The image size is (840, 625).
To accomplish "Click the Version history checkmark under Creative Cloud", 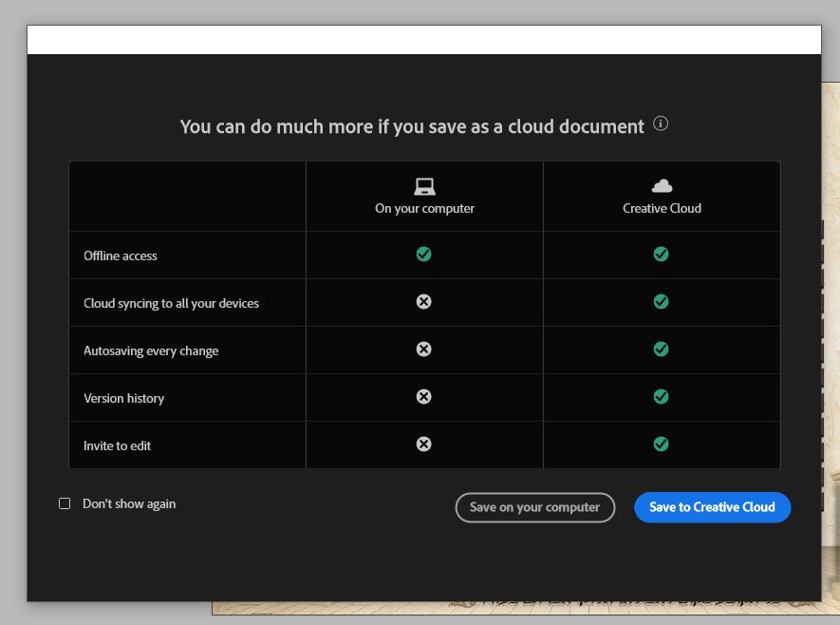I will (662, 397).
